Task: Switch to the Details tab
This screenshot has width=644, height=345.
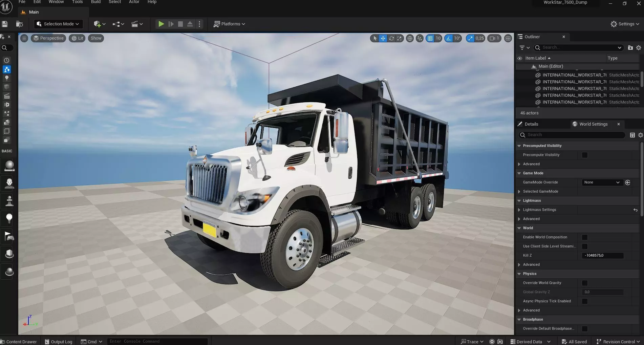Action: [531, 124]
